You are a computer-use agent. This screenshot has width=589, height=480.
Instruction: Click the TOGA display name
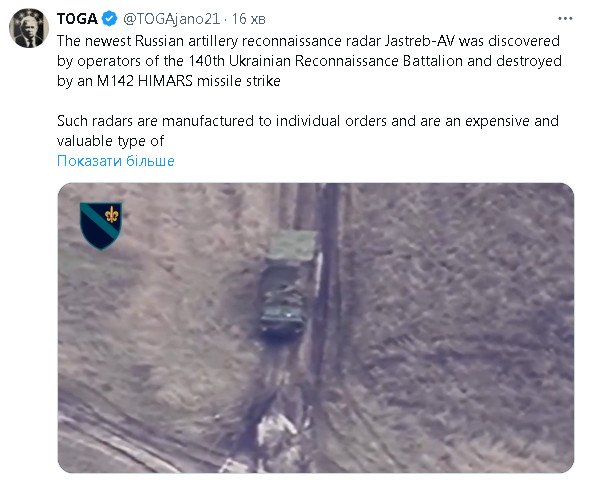77,19
